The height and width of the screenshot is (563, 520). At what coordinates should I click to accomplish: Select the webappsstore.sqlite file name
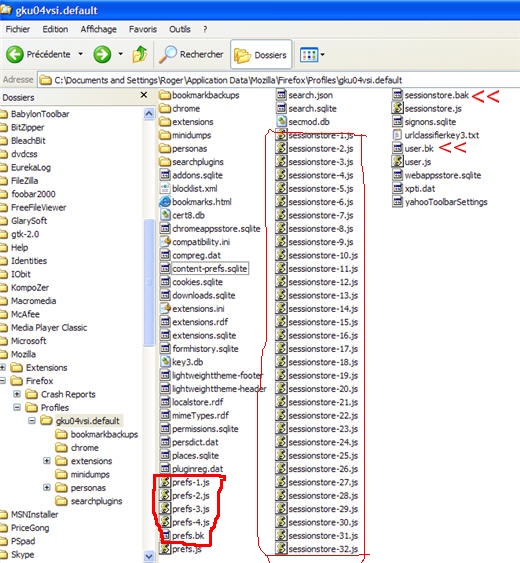pos(442,175)
